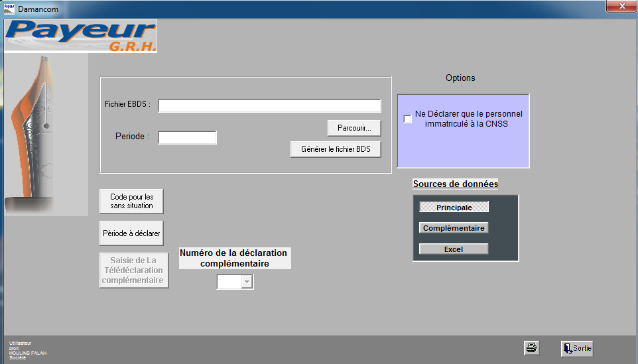Viewport: 638px width, 364px height.
Task: Select Excel data source
Action: [x=454, y=249]
